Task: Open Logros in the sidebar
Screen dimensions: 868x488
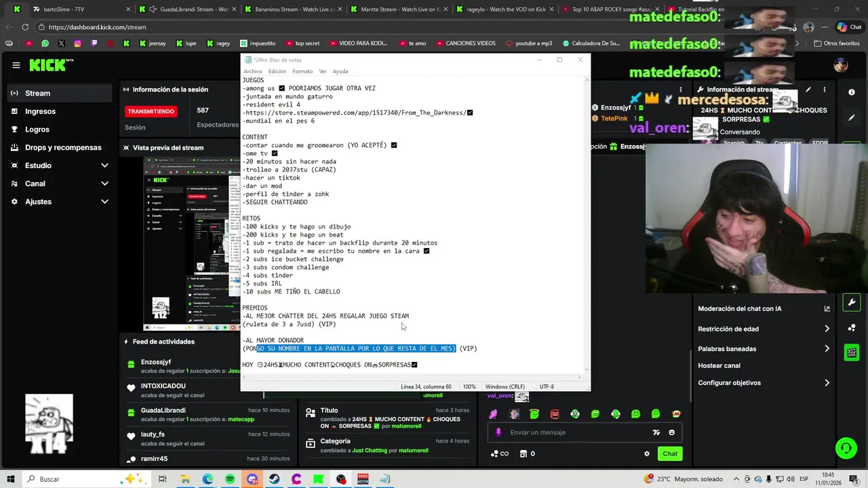Action: tap(59, 129)
